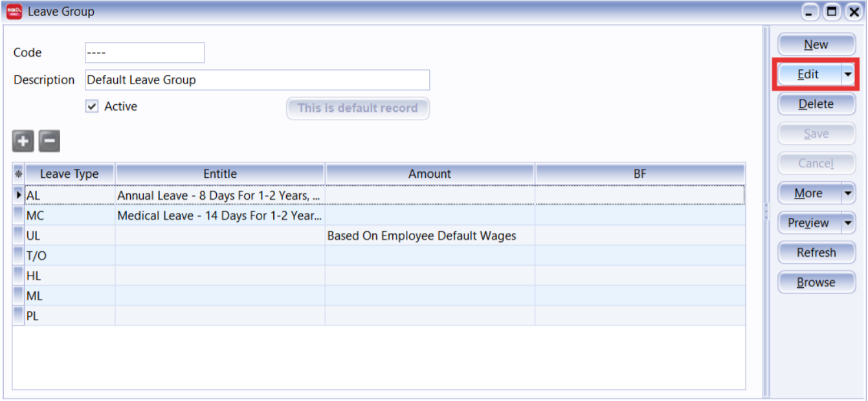
Task: Click the Refresh button
Action: 816,253
